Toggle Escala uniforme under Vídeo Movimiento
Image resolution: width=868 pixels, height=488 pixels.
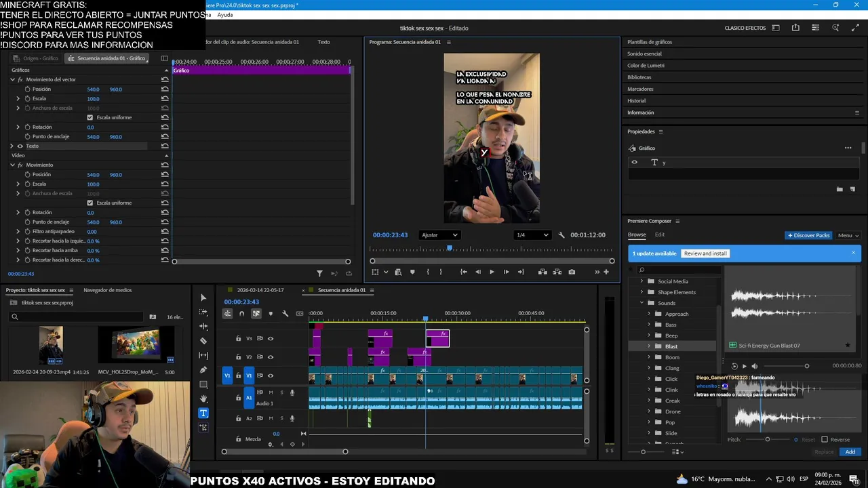(90, 203)
